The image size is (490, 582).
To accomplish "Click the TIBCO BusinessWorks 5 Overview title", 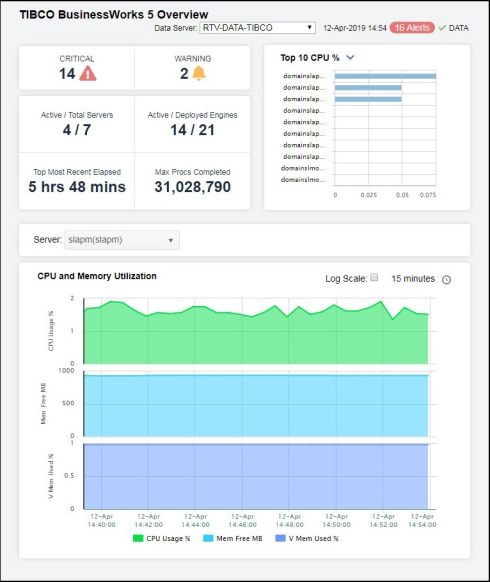I will click(114, 14).
